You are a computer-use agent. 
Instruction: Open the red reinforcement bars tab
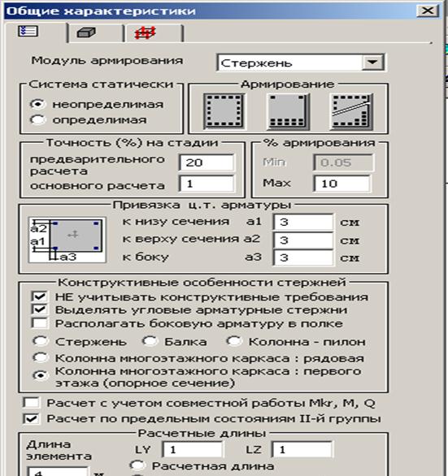[x=146, y=32]
